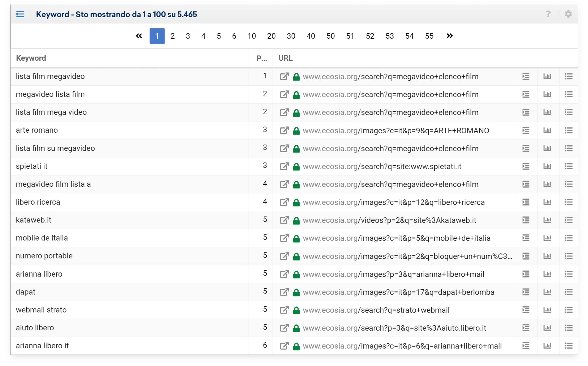Open ecosia URL for 'lista film megavideo'
Screen dimensions: 588x366
click(x=391, y=76)
